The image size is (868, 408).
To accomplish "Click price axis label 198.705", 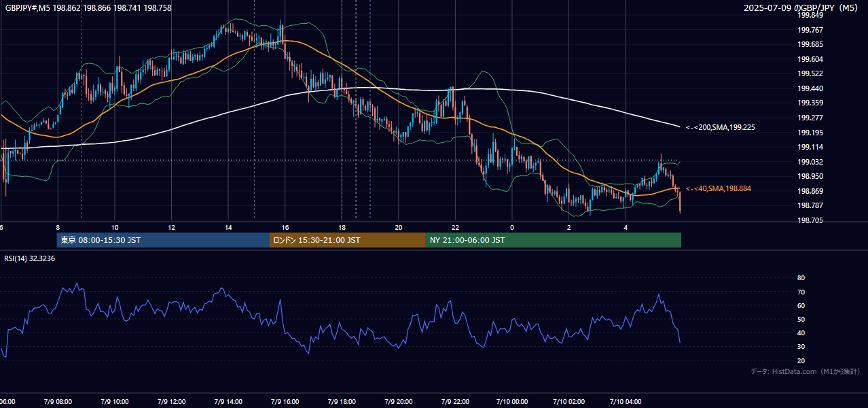I will pyautogui.click(x=810, y=220).
